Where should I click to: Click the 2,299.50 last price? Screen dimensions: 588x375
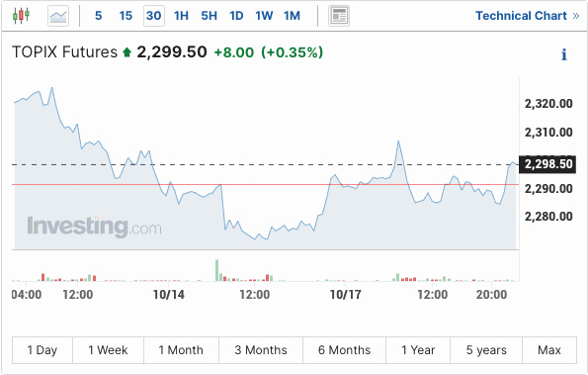point(172,52)
